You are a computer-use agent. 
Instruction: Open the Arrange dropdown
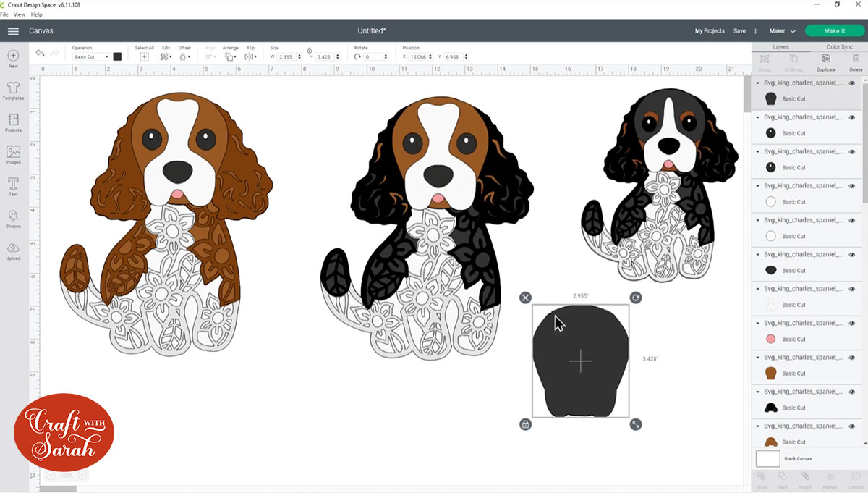coord(230,56)
